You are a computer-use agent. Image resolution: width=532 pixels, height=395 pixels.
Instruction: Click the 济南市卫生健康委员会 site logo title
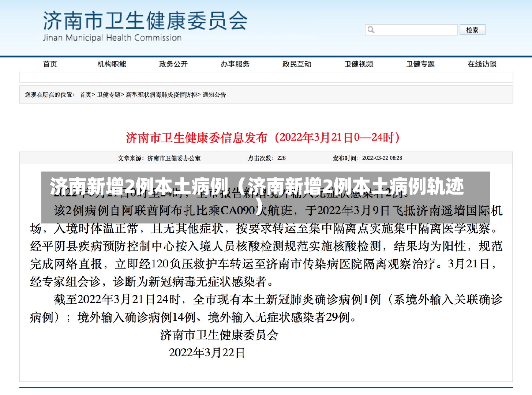[145, 20]
